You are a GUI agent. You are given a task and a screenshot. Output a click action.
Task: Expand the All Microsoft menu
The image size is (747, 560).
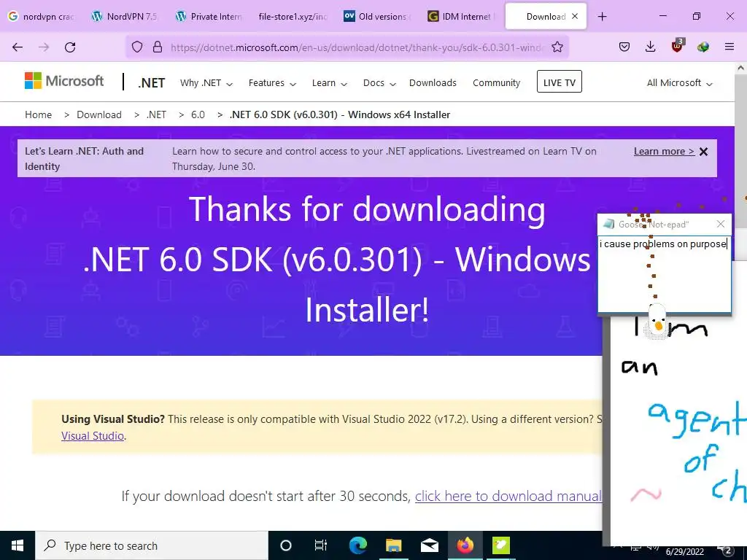click(x=679, y=83)
